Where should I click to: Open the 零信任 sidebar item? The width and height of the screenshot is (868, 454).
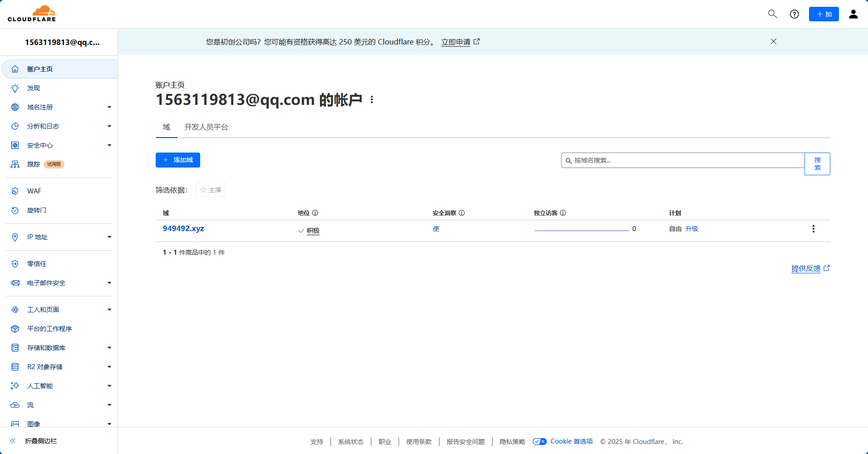click(60, 264)
